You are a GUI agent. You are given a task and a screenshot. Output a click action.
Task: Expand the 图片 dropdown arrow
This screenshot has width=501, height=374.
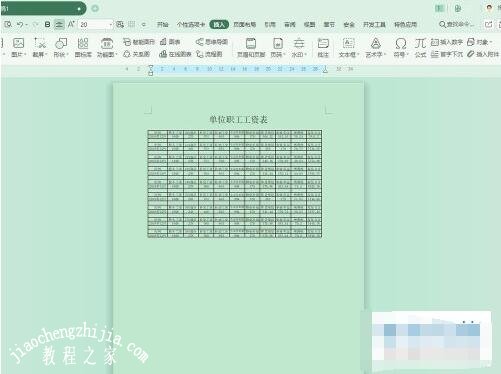coord(26,54)
